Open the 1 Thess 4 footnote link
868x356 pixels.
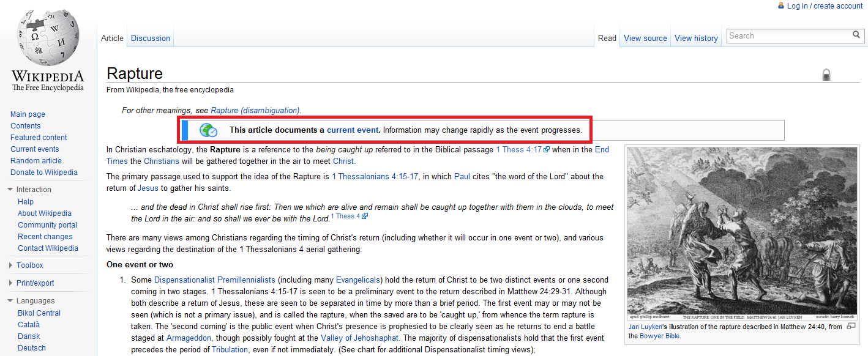tap(346, 216)
